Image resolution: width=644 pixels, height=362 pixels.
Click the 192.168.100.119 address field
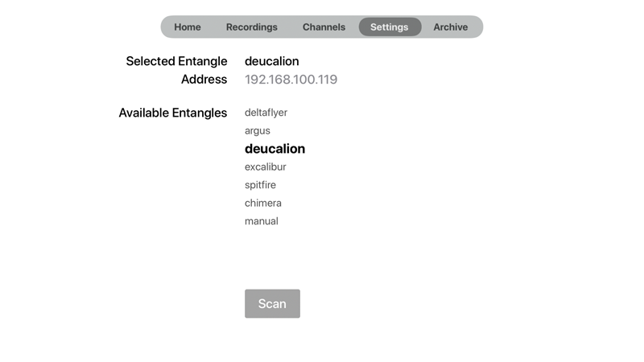coord(291,79)
